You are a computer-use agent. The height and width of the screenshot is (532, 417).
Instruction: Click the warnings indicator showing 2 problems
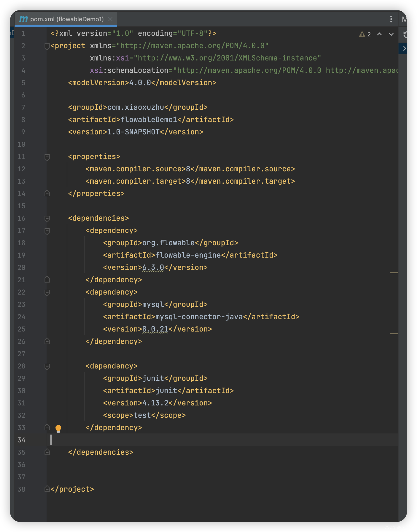365,34
